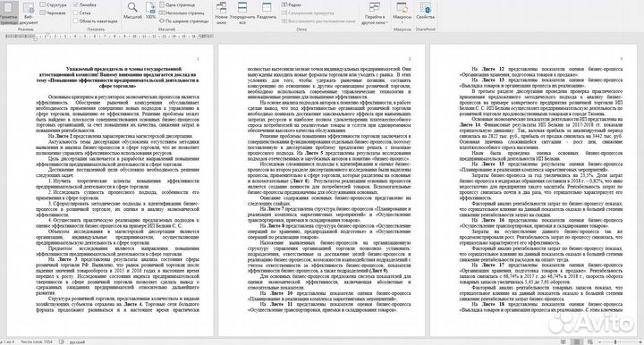Select the Структура view option
Image resolution: width=644 pixels, height=345 pixels.
[x=53, y=5]
